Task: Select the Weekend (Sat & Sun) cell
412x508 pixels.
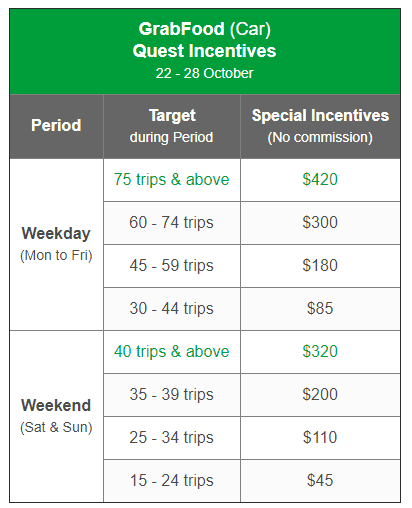Action: click(56, 416)
